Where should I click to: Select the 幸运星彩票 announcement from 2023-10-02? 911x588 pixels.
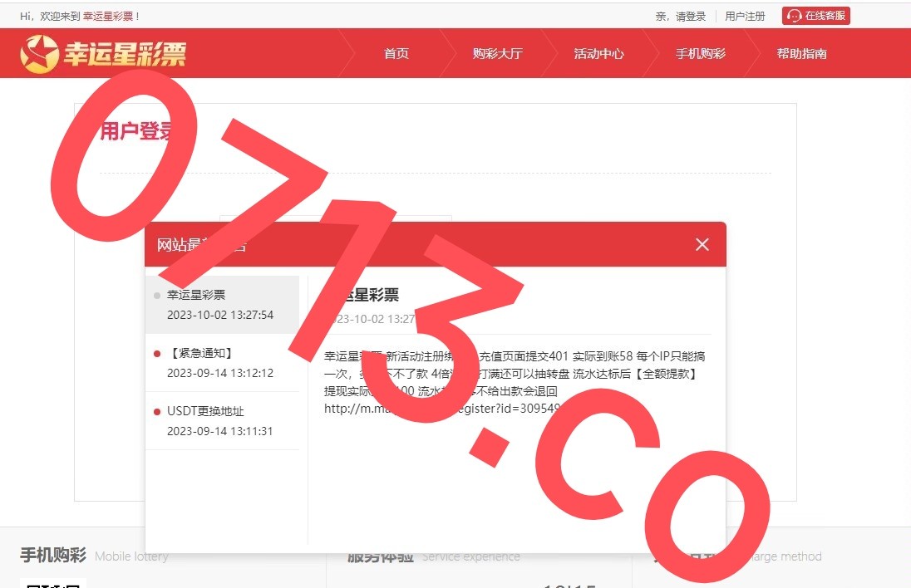(221, 305)
